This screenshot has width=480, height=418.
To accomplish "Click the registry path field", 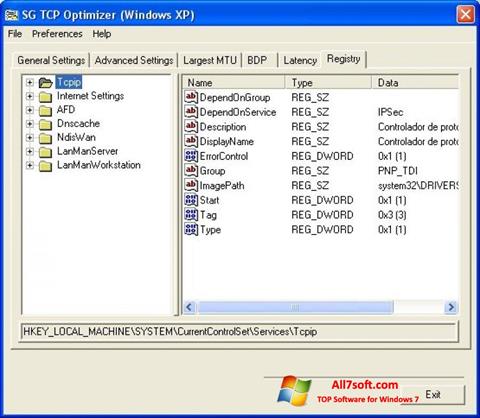I will [239, 332].
